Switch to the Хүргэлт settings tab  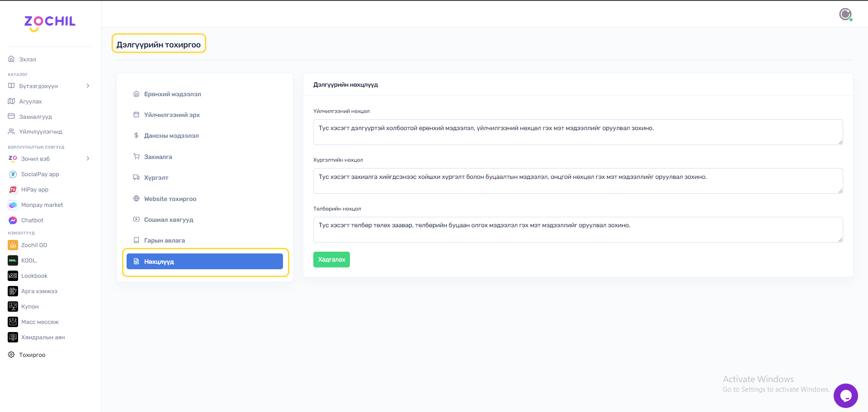pyautogui.click(x=156, y=178)
